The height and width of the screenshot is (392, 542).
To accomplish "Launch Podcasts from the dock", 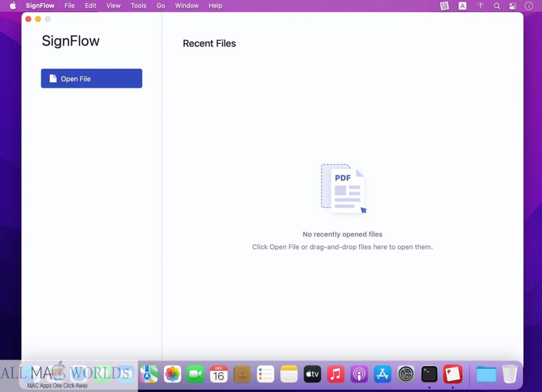I will [359, 374].
